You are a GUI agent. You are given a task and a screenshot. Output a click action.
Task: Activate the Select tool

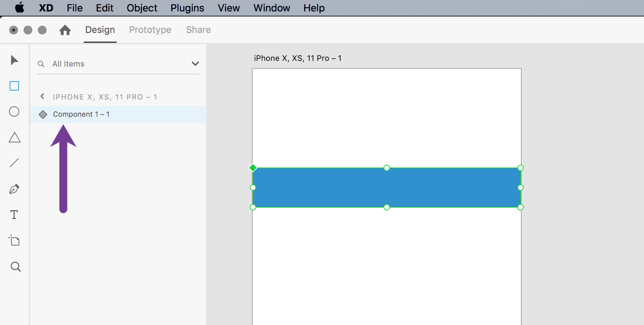coord(14,60)
